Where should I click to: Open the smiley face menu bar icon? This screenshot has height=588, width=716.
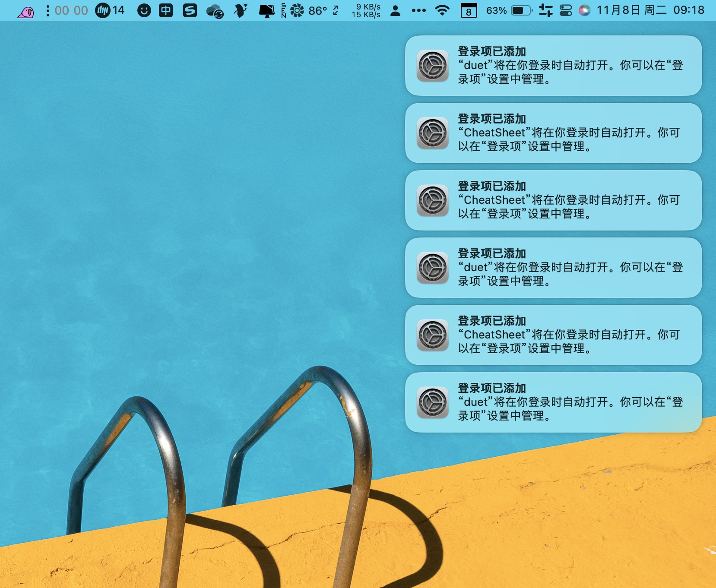click(144, 10)
